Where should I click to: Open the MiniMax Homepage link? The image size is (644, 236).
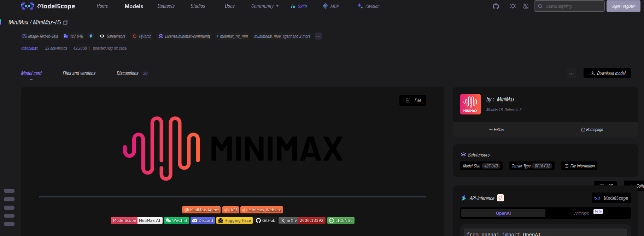(x=592, y=130)
